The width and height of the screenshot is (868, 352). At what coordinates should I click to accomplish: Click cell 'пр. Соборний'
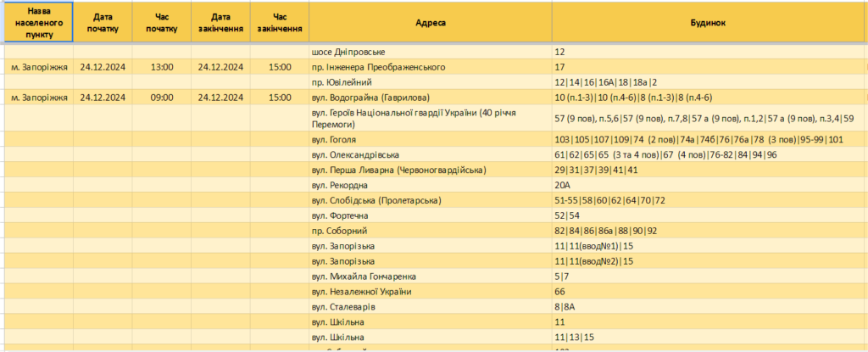(431, 231)
